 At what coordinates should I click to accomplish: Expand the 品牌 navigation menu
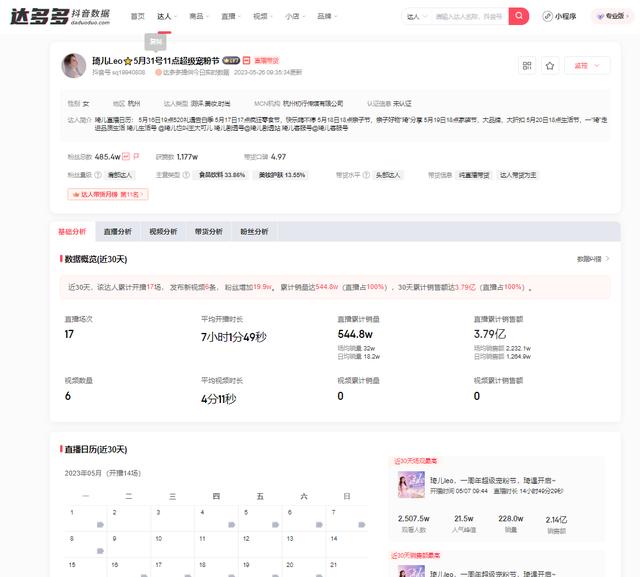tap(327, 16)
